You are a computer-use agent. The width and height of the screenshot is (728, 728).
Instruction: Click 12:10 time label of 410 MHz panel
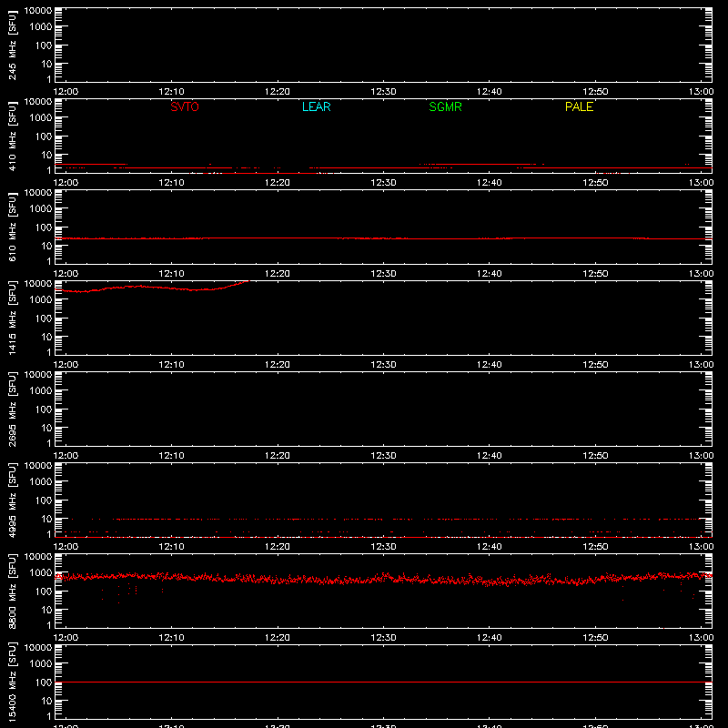pos(171,183)
